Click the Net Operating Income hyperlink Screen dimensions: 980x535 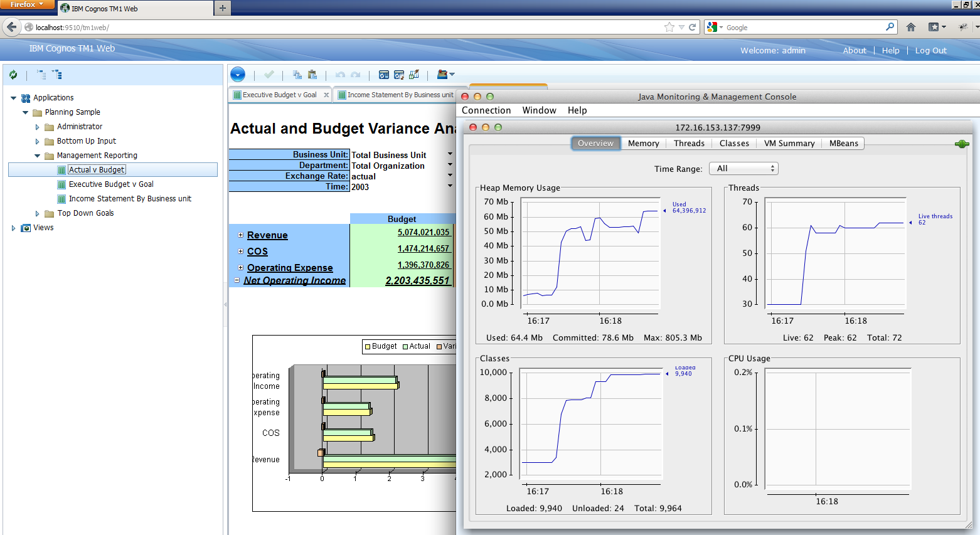click(294, 280)
